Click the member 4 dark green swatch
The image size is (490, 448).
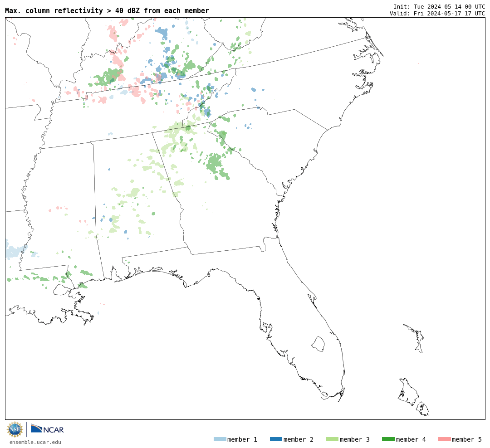point(388,439)
